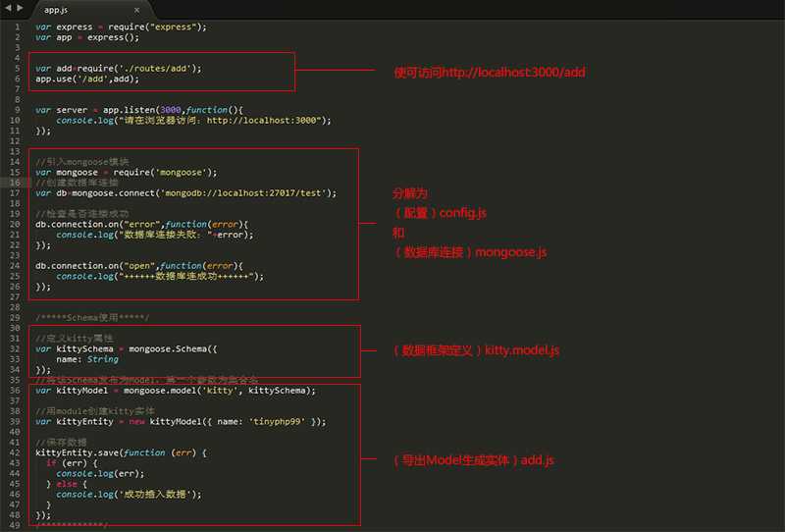
Task: Click line number 48 in gutter
Action: point(15,515)
